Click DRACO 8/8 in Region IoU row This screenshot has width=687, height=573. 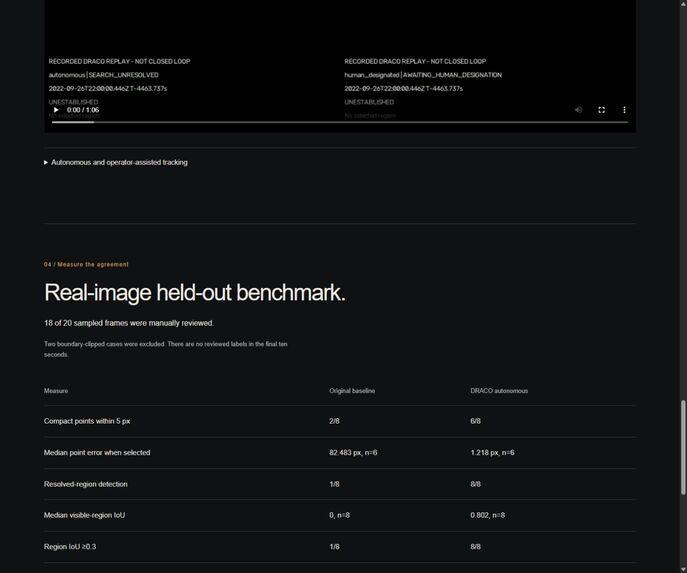[475, 547]
